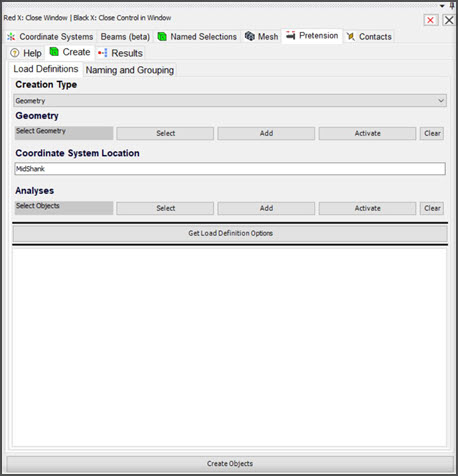Click Select button under Geometry
The image size is (458, 476).
pyautogui.click(x=165, y=133)
